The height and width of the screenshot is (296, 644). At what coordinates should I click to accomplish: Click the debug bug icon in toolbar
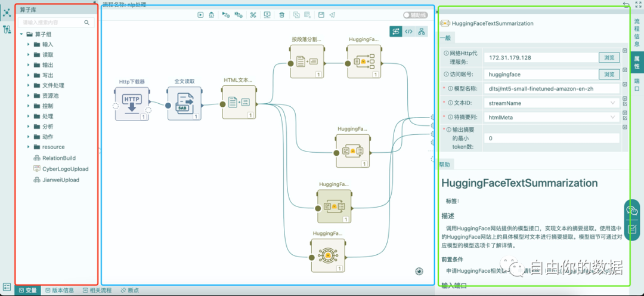pos(212,15)
